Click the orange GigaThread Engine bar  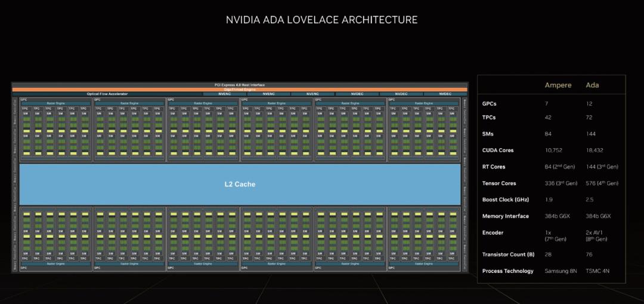click(240, 89)
